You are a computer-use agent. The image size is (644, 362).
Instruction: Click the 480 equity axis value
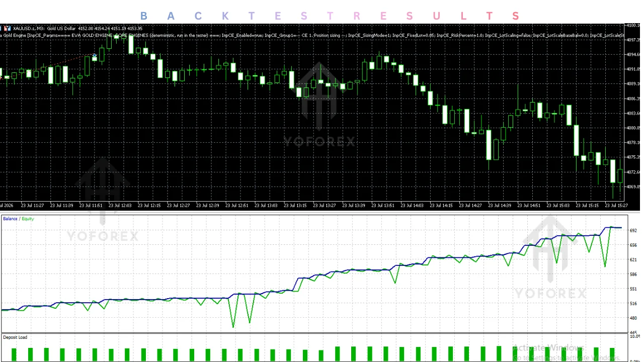(x=633, y=318)
